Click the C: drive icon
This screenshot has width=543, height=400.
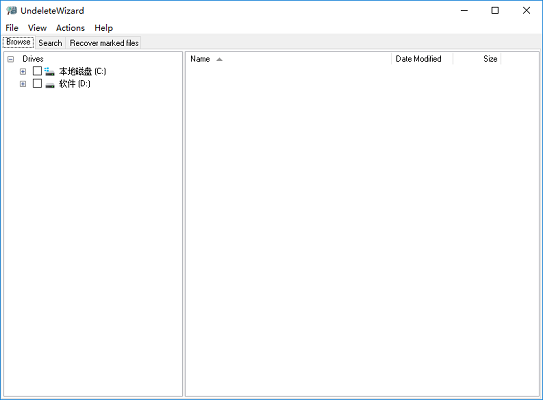click(x=50, y=71)
